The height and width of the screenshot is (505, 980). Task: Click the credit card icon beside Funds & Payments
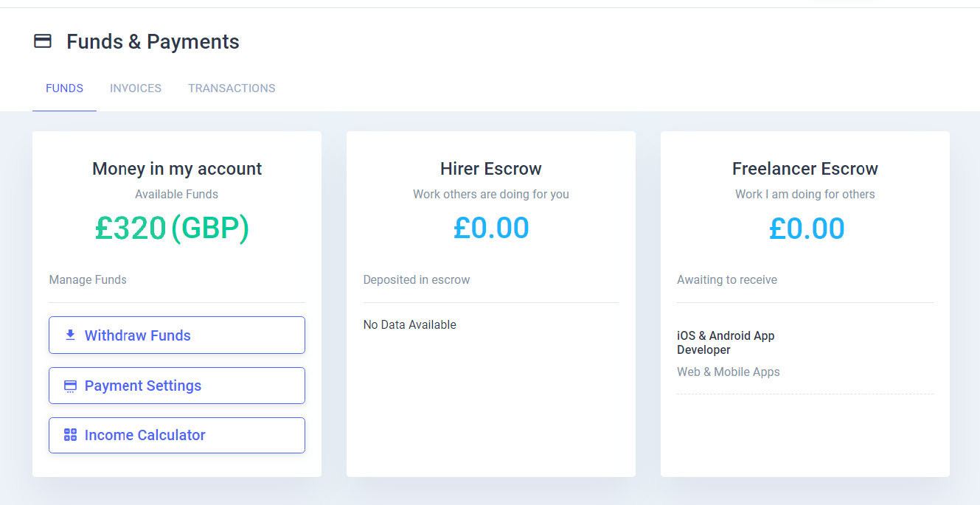[43, 41]
